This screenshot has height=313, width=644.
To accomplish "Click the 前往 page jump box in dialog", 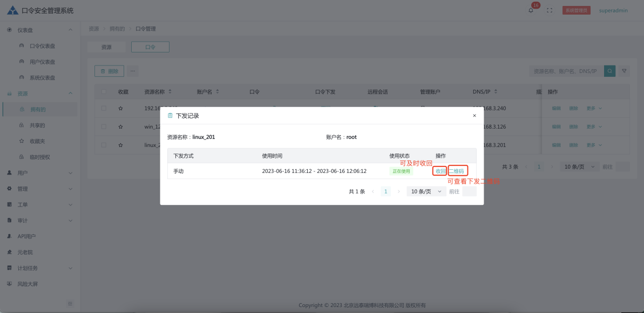I will point(469,191).
